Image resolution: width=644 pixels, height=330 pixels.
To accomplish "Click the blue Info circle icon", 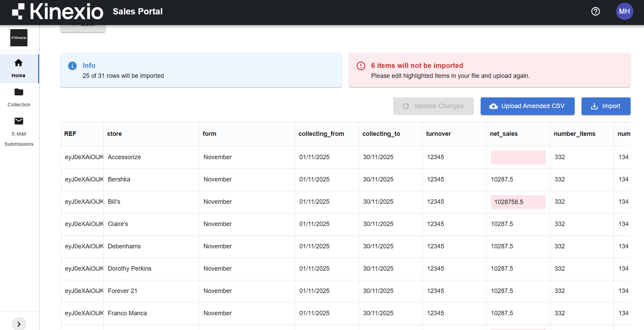I will pos(72,66).
